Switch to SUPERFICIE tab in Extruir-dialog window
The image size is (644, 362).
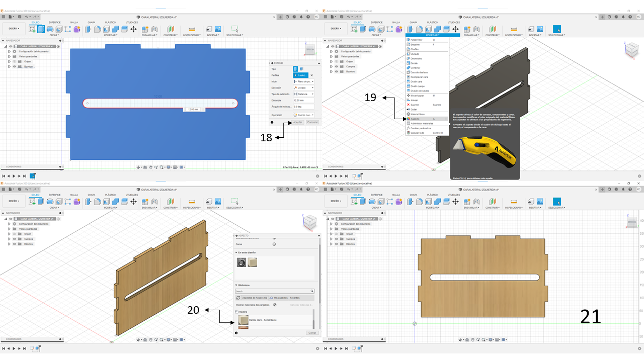[x=54, y=23]
